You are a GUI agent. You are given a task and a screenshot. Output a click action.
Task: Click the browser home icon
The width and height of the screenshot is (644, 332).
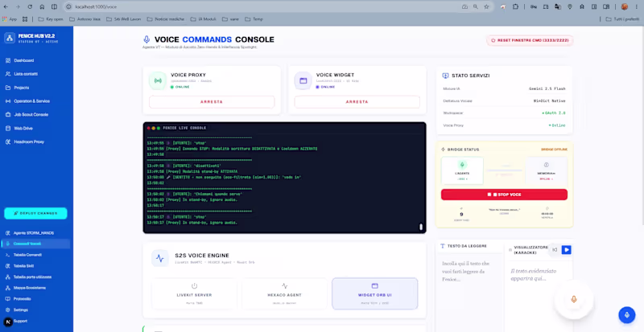tap(42, 6)
